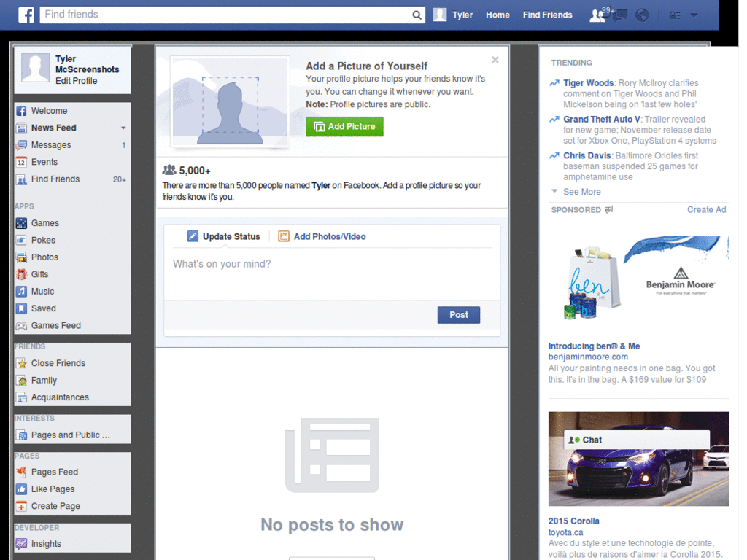The image size is (747, 560).
Task: Go to Tyler profile link in top bar
Action: (462, 15)
